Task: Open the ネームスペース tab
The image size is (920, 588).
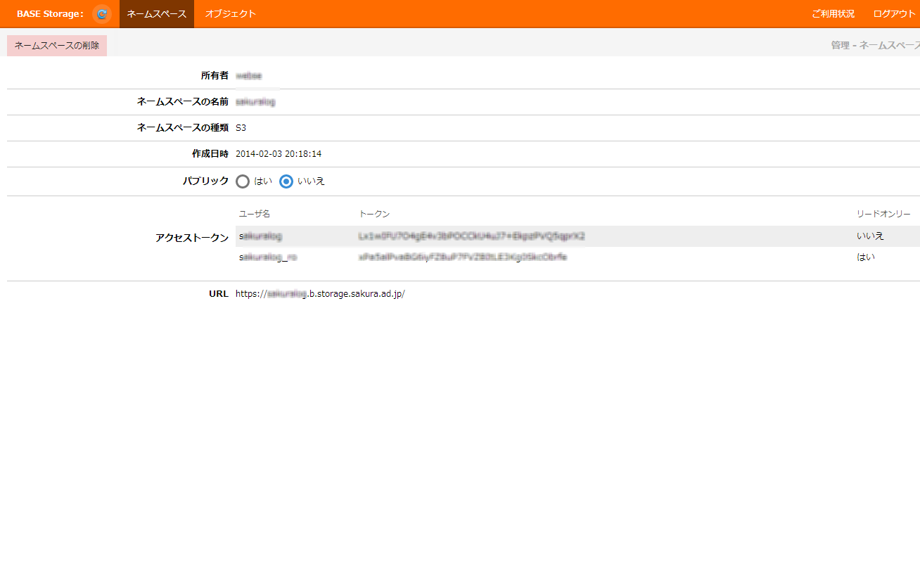Action: (157, 14)
